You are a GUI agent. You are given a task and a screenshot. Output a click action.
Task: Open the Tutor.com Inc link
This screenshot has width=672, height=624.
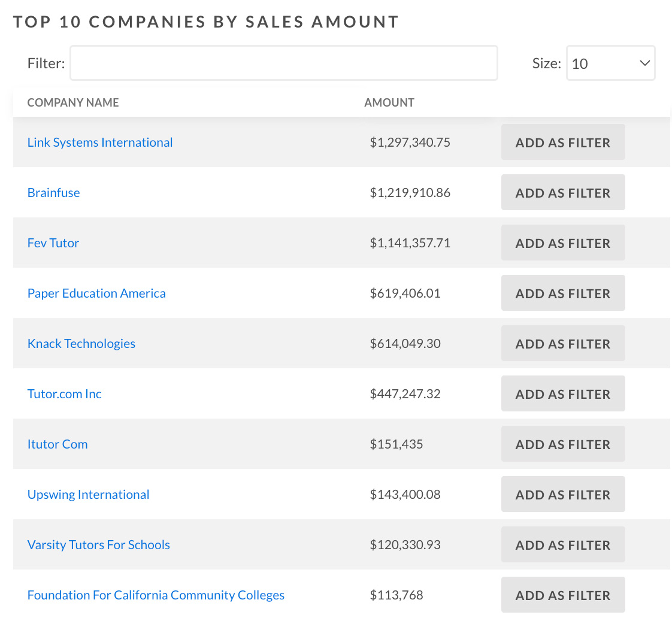[65, 394]
